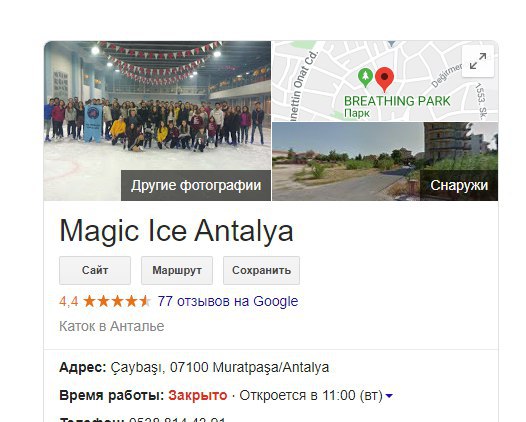The height and width of the screenshot is (422, 526).
Task: Click the Сохранить save button
Action: [x=261, y=270]
